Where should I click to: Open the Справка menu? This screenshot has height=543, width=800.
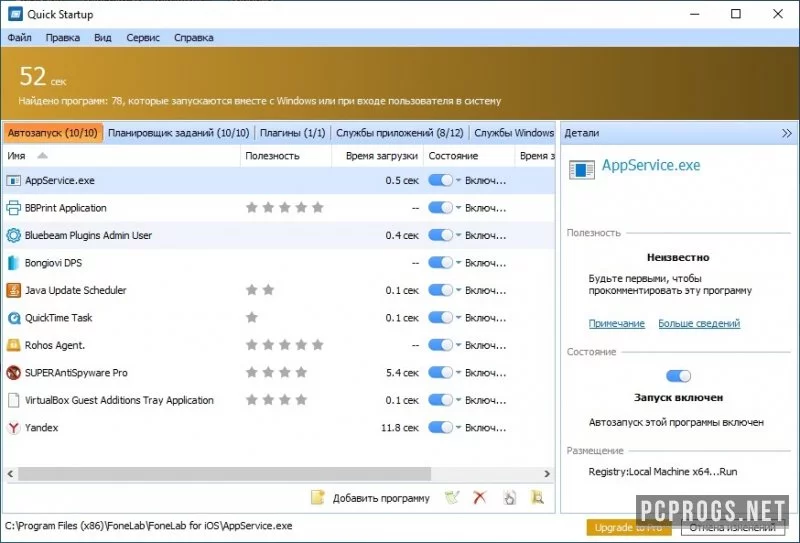coord(193,38)
